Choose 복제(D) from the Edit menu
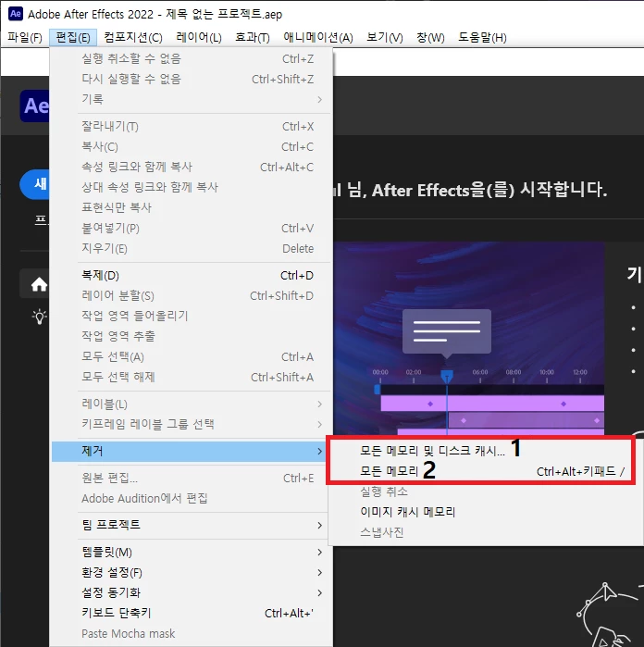 point(191,275)
